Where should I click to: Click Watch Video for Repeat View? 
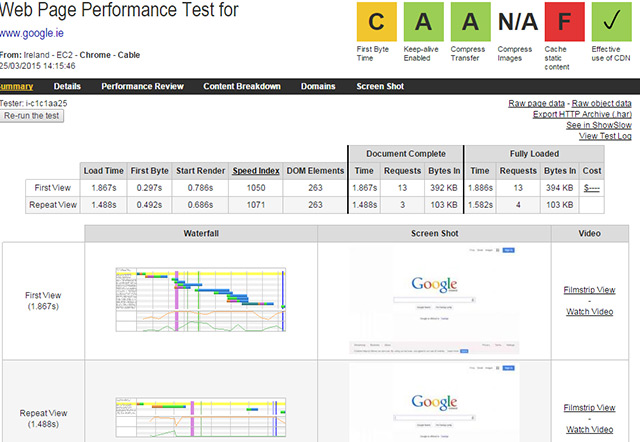click(x=589, y=430)
